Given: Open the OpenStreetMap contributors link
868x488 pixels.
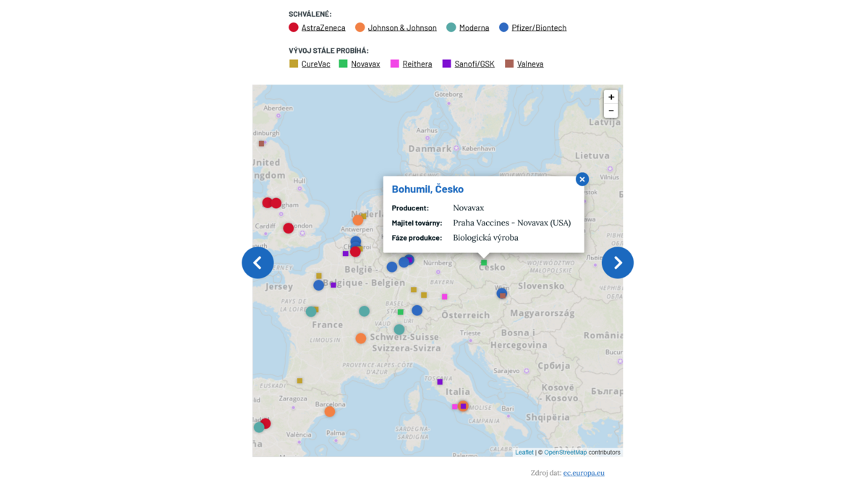Looking at the screenshot, I should pyautogui.click(x=565, y=453).
